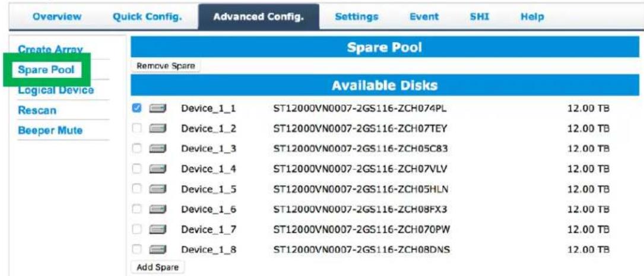
Task: Click the Device_1_2 name label
Action: [x=209, y=129]
